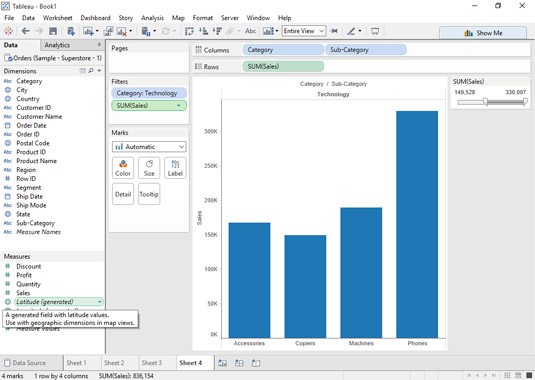
Task: Click the Highlight pen icon
Action: tap(351, 31)
